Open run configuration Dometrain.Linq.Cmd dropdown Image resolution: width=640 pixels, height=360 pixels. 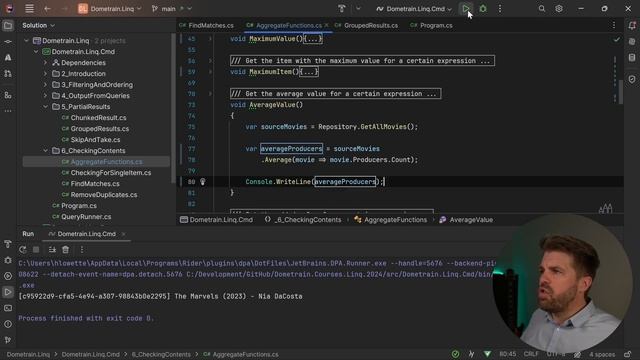(x=413, y=9)
